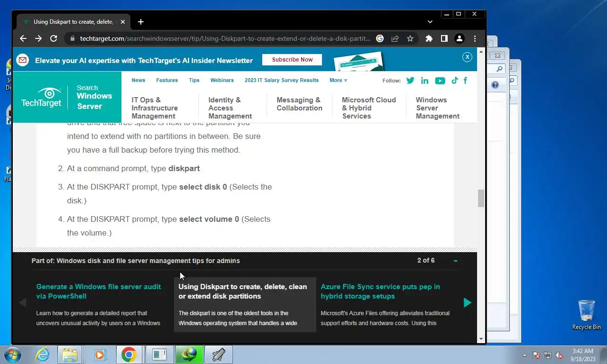The image size is (607, 364).
Task: Click the address bar URL
Action: [225, 39]
